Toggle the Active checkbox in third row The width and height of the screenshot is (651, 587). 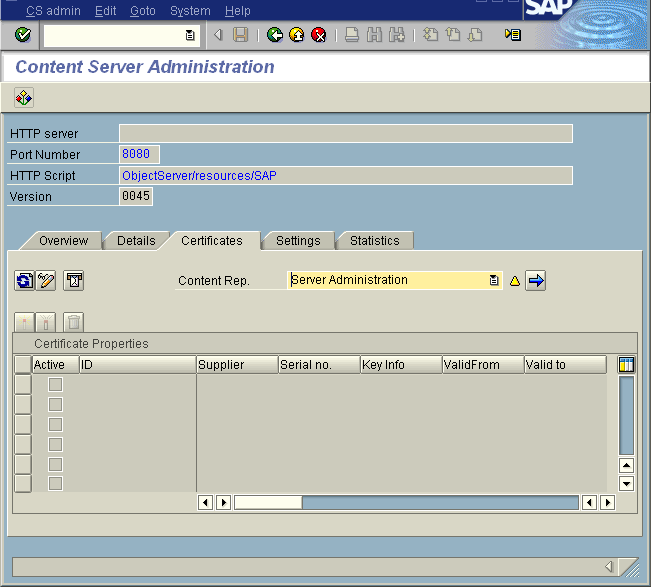(55, 424)
